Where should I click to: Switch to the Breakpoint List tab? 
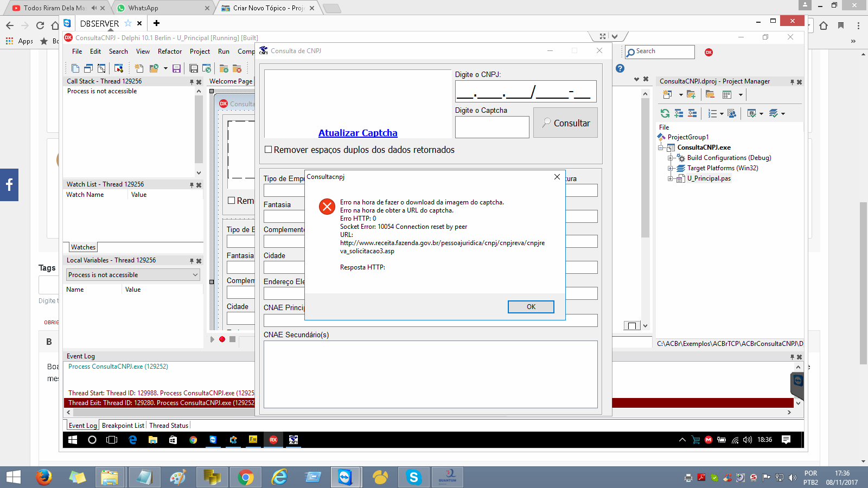click(123, 426)
